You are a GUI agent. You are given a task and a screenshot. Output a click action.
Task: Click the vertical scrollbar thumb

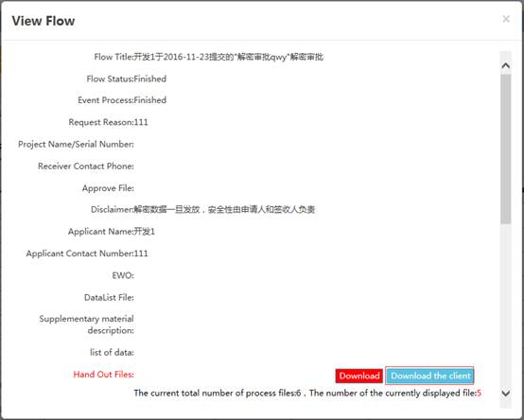click(506, 149)
